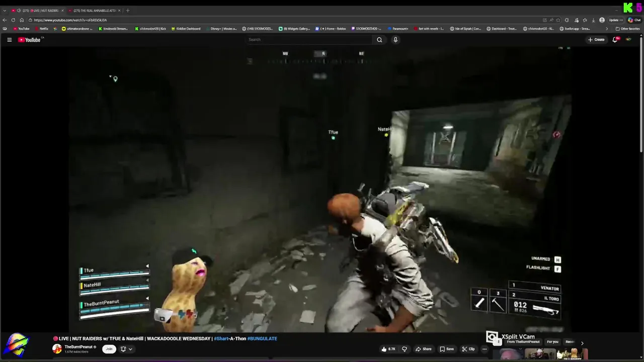Open the YouTube account avatar menu
644x362 pixels.
click(x=628, y=40)
